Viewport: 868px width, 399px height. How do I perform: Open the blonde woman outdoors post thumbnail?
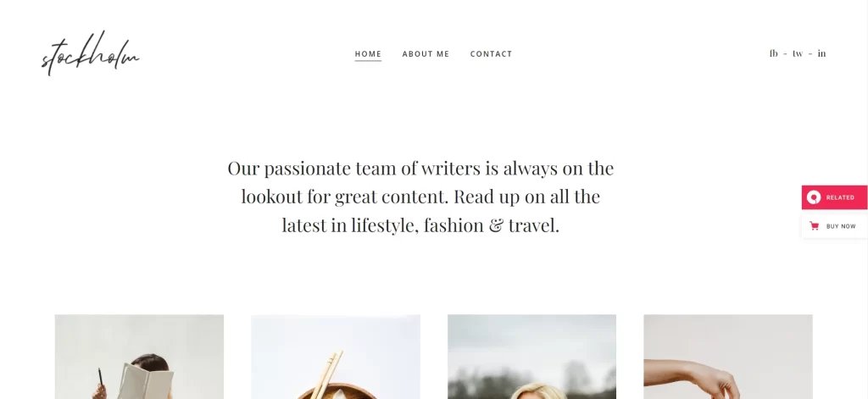point(532,357)
